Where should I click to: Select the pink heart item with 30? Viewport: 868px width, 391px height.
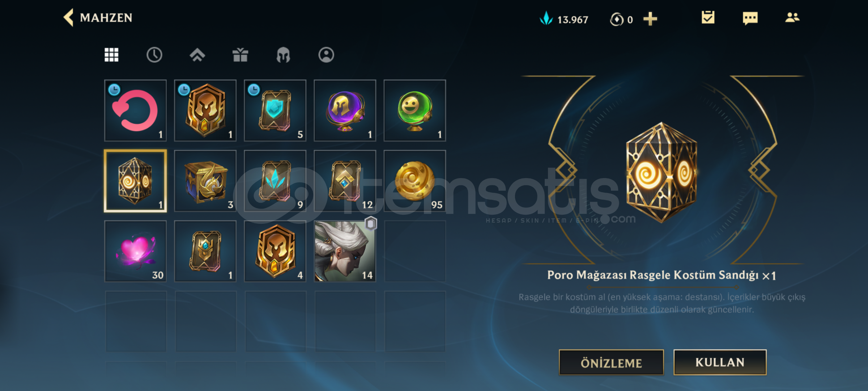tap(136, 251)
